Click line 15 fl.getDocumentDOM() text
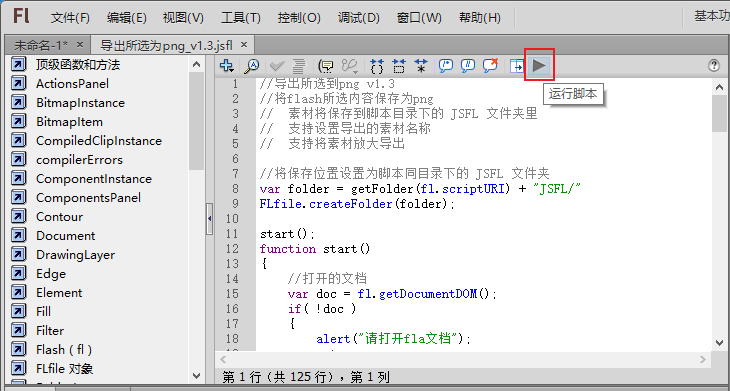 coord(427,294)
